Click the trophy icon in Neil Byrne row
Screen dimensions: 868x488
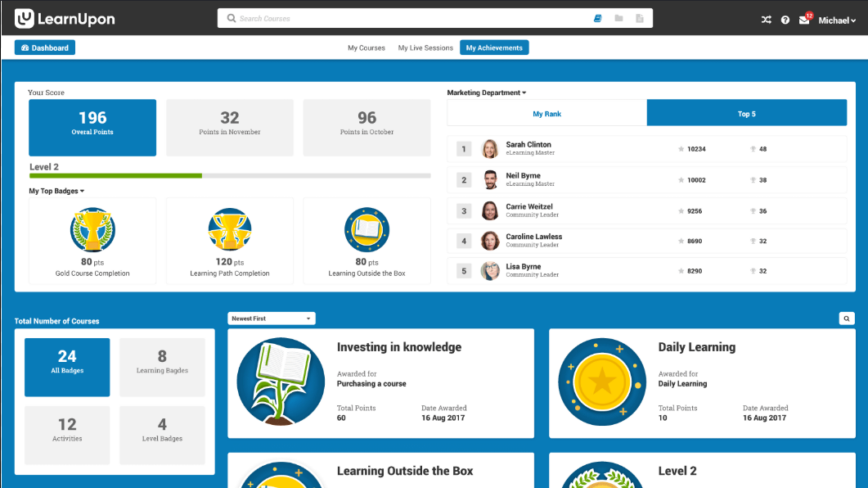point(753,180)
